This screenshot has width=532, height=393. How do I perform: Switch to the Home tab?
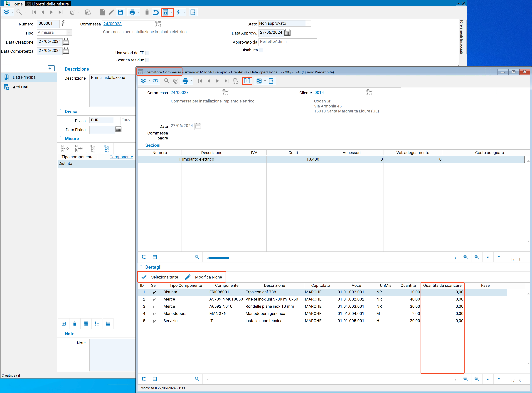coord(14,4)
